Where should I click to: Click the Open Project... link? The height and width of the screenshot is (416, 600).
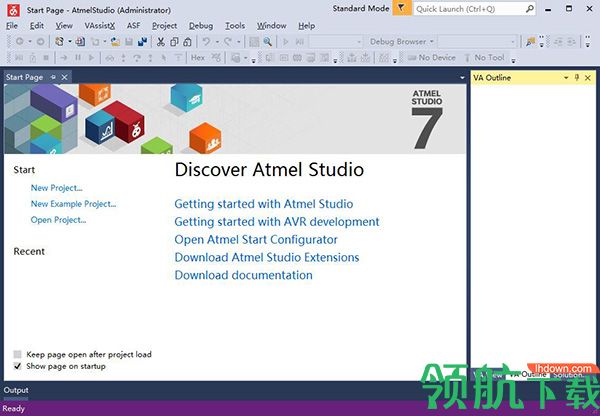click(59, 220)
